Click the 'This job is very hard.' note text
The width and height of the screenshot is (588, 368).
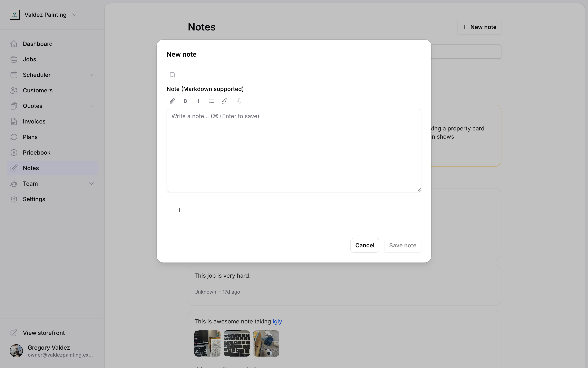(222, 276)
